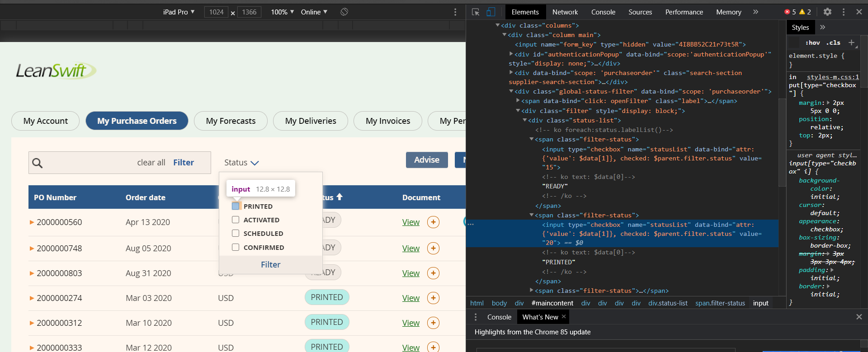
Task: Show more DevTools tabs chevron
Action: click(x=755, y=12)
